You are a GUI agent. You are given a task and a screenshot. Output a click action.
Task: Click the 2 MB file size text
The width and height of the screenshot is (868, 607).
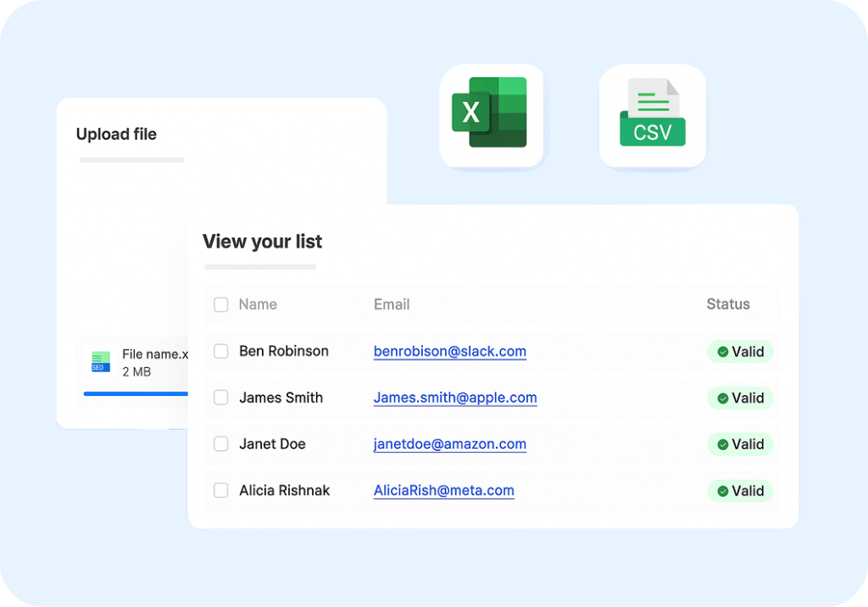tap(136, 372)
